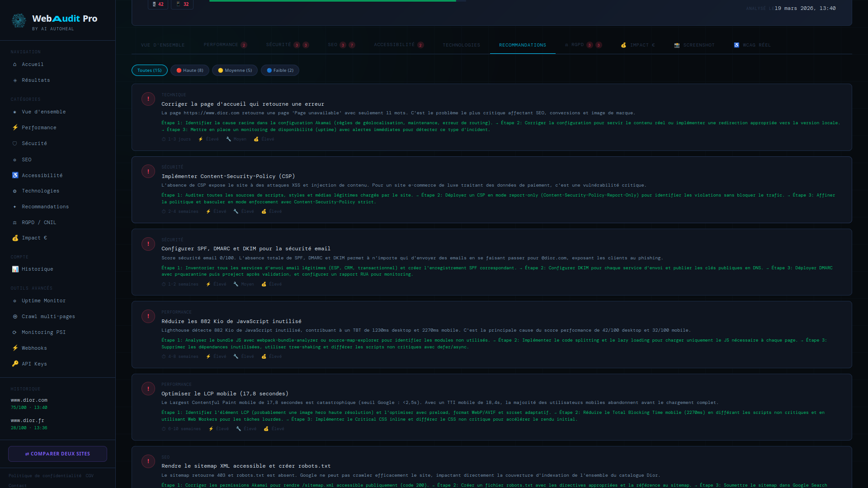Click the warning icon on the CSP recommendation card

[148, 172]
